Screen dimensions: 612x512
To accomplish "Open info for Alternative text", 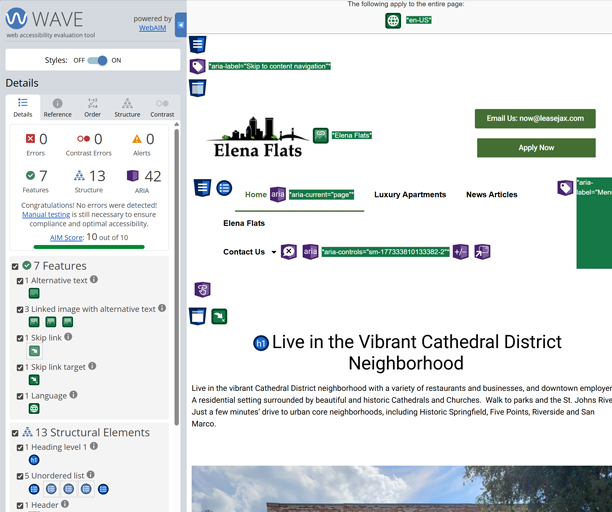I will pos(94,279).
